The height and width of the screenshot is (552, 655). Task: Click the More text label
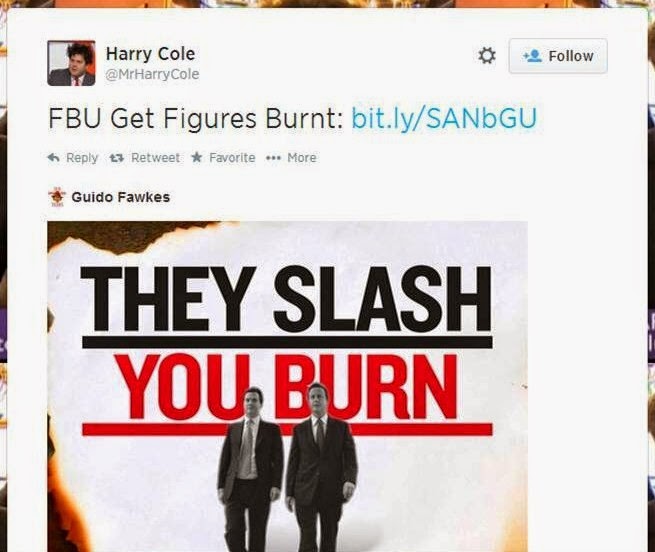[x=302, y=158]
